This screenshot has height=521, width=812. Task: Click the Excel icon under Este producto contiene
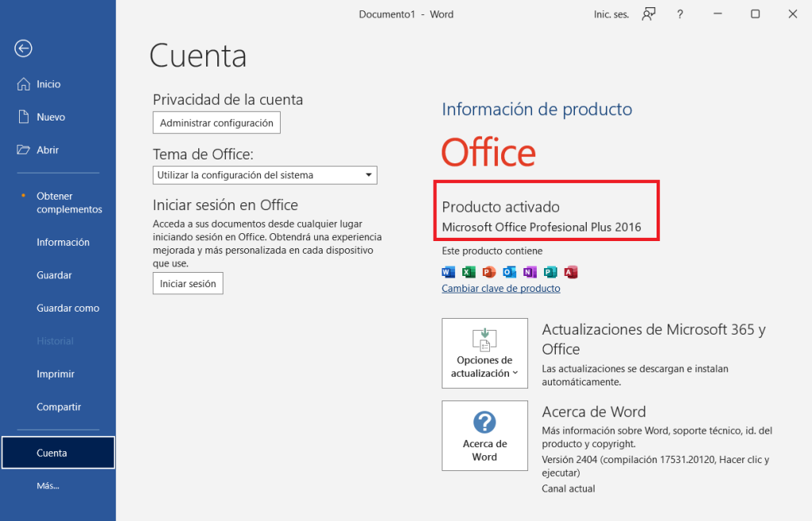pos(469,272)
